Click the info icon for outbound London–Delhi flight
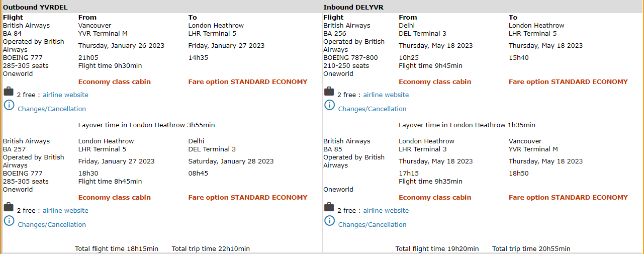Screen dimensions: 644x254 [9, 221]
